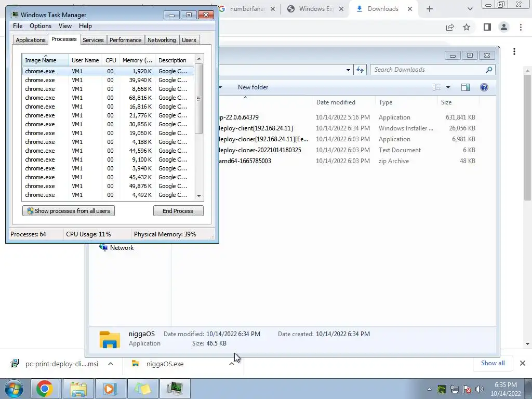Open the View menu in Task Manager
This screenshot has height=399, width=532.
coord(65,26)
